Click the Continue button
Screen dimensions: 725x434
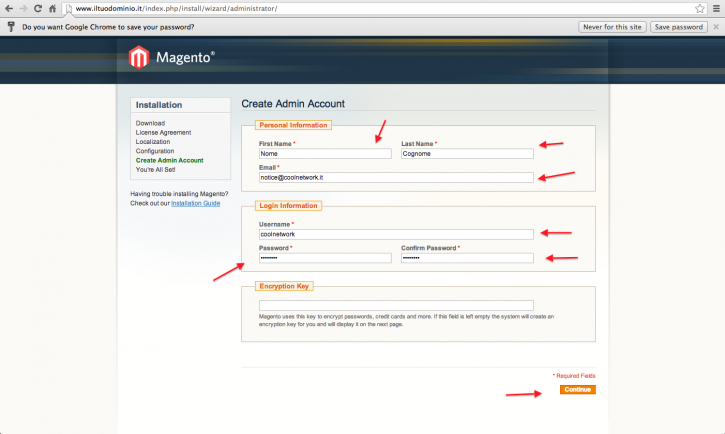[578, 390]
